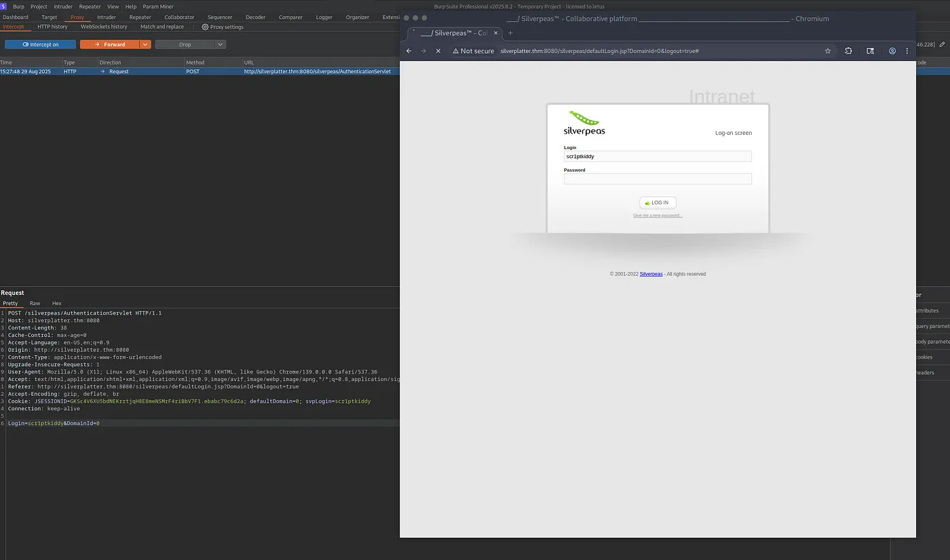Viewport: 950px width, 560px height.
Task: Open the 'Give me a new password' link
Action: [658, 215]
